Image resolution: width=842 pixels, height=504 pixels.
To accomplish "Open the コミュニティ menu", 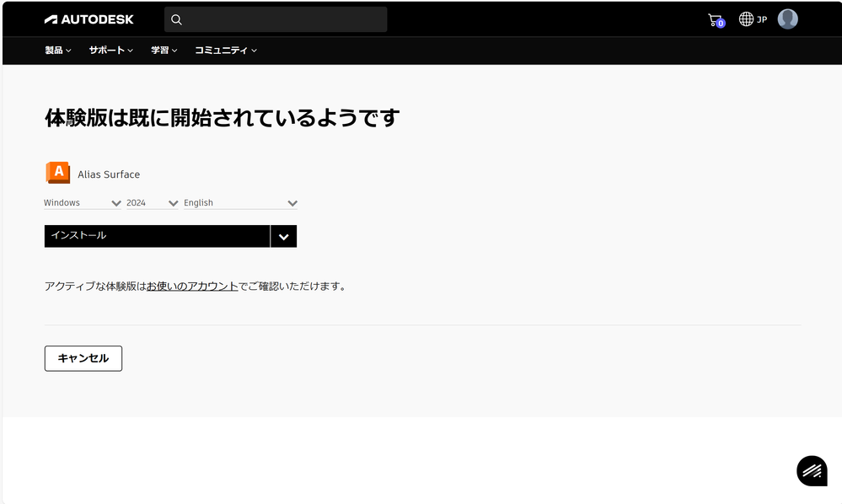I will (x=226, y=51).
